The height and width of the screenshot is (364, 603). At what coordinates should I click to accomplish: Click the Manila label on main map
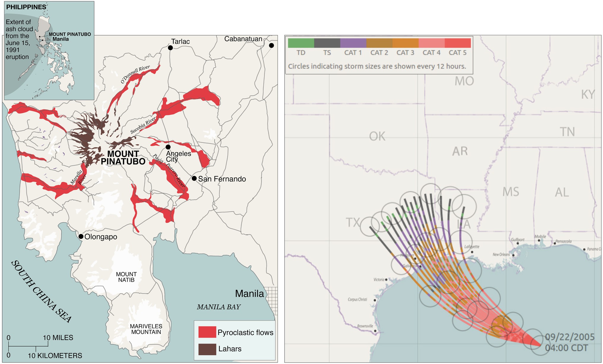[249, 293]
